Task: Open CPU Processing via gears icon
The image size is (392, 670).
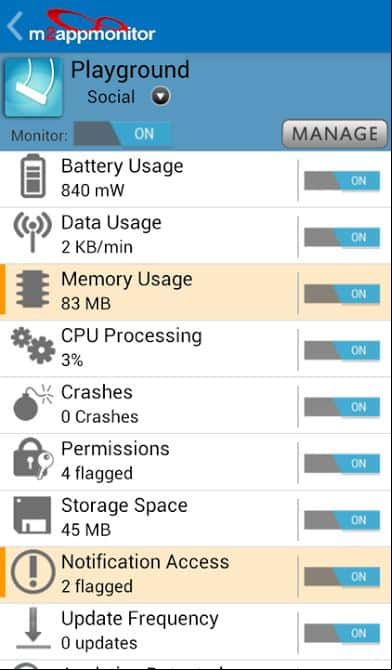Action: click(x=33, y=346)
